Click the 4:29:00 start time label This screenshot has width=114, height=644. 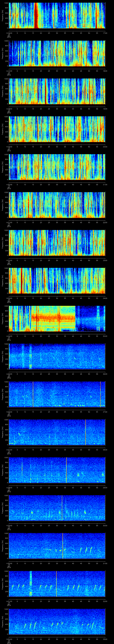click(x=9, y=525)
